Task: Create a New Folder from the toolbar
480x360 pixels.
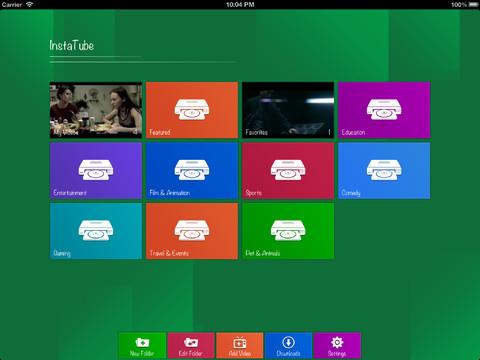Action: pyautogui.click(x=142, y=345)
